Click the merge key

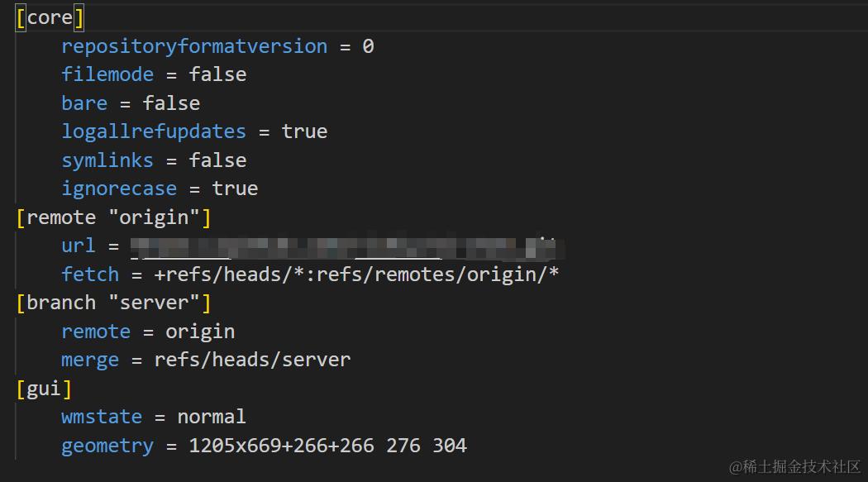point(89,360)
